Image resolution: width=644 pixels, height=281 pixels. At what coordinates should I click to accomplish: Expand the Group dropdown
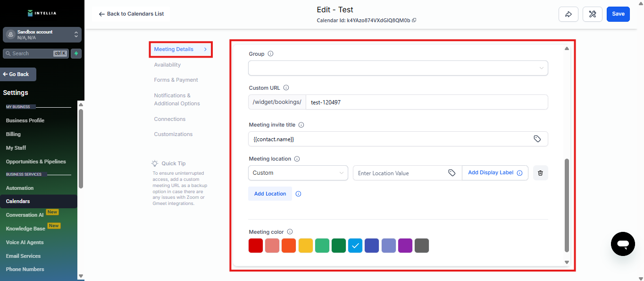[x=398, y=68]
